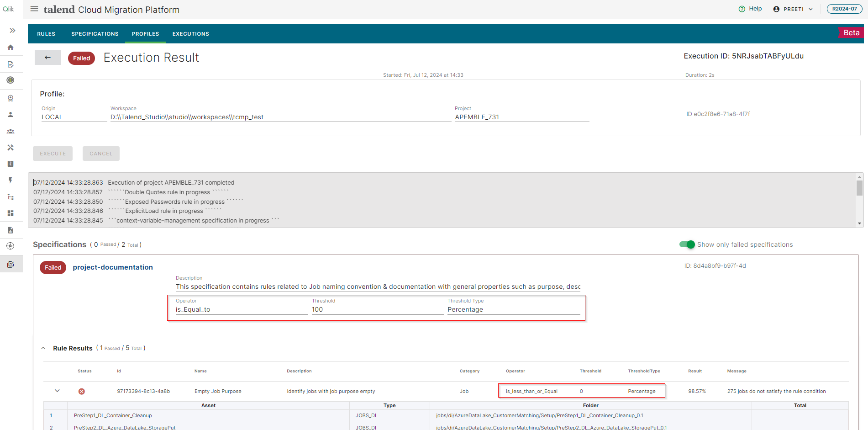Open the tree hierarchy sidebar icon
Viewport: 868px width, 430px height.
coord(11,197)
